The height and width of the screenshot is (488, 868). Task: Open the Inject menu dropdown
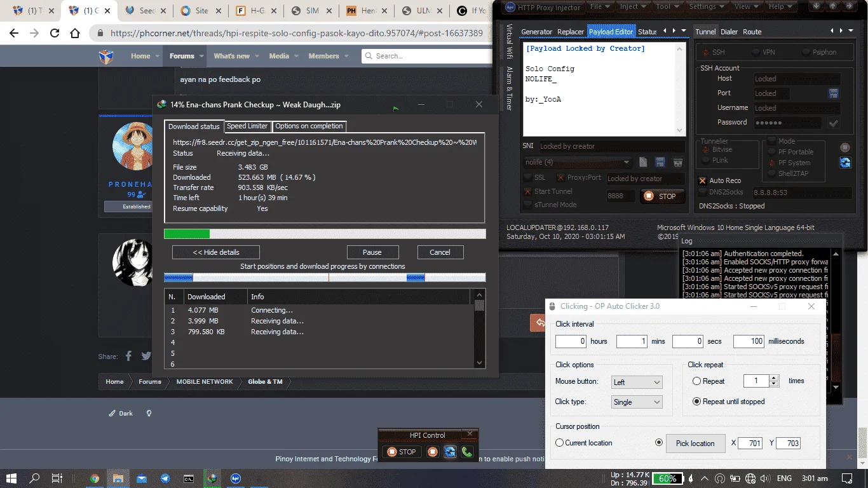(x=633, y=6)
